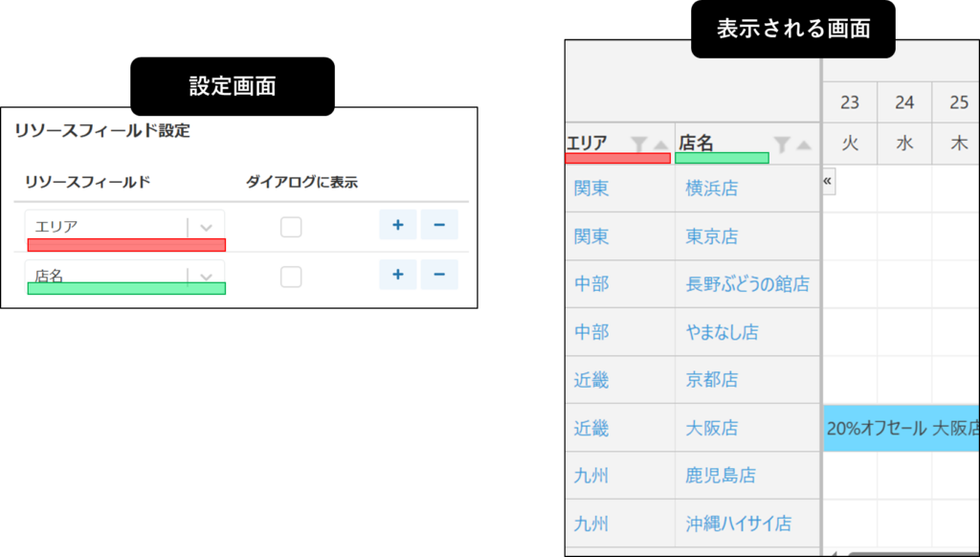Click the minus button in the エリア row
980x557 pixels.
439,225
